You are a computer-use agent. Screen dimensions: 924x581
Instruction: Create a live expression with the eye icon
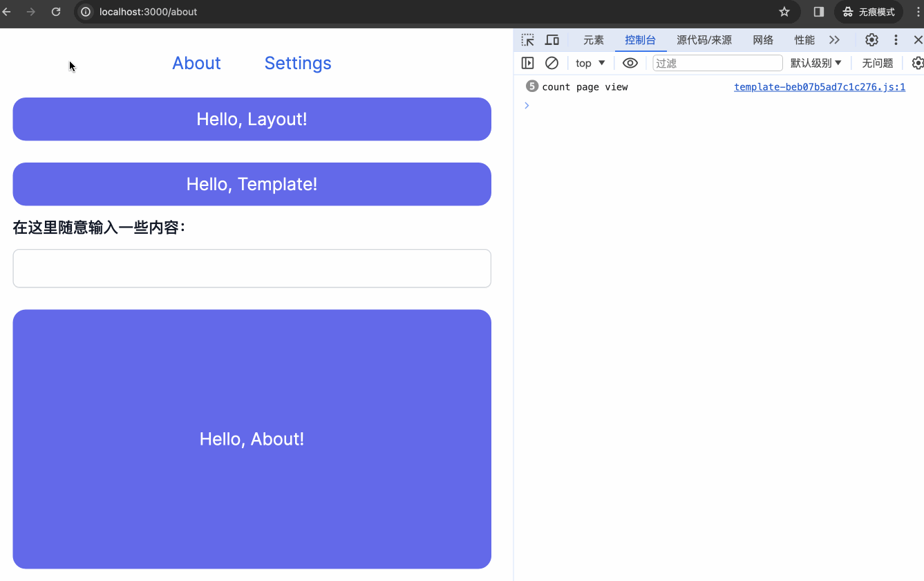tap(630, 63)
